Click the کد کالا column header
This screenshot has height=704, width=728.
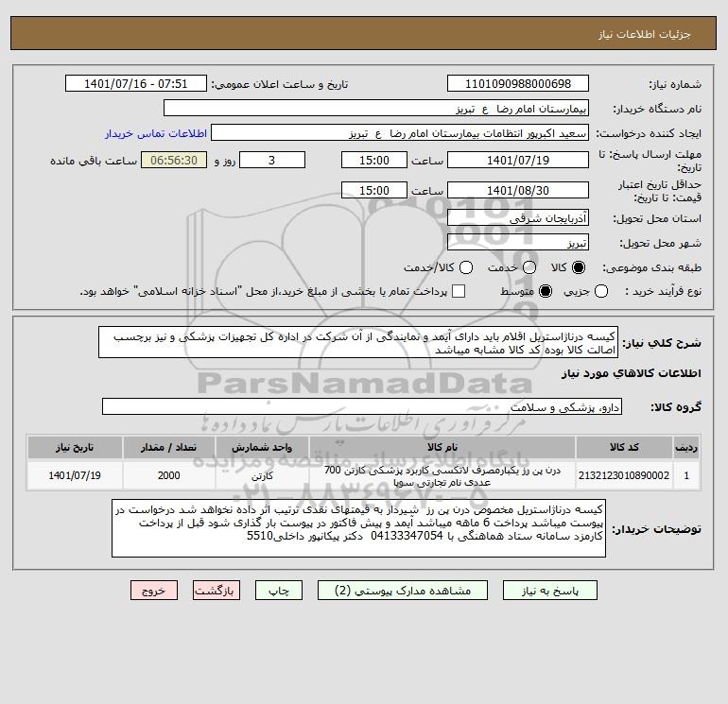tap(624, 447)
